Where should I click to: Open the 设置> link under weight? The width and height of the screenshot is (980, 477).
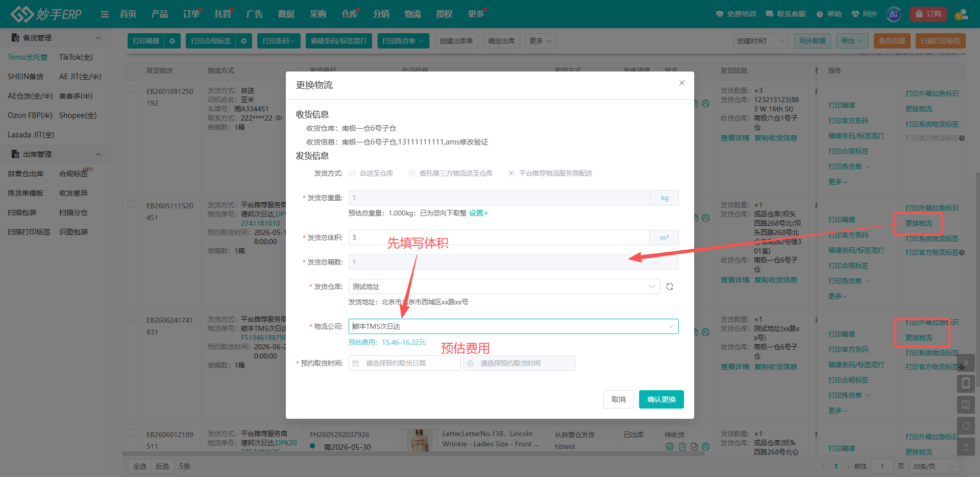pyautogui.click(x=478, y=213)
